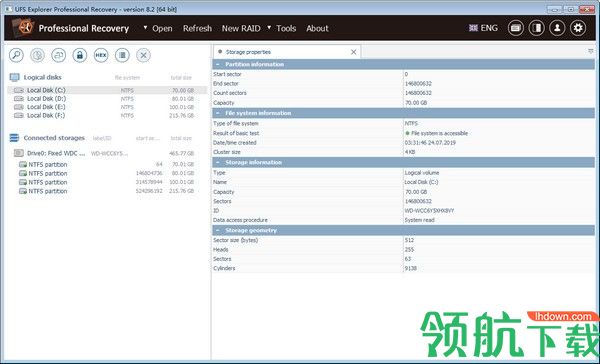Click Refresh in the top bar
The height and width of the screenshot is (364, 600).
click(x=197, y=28)
